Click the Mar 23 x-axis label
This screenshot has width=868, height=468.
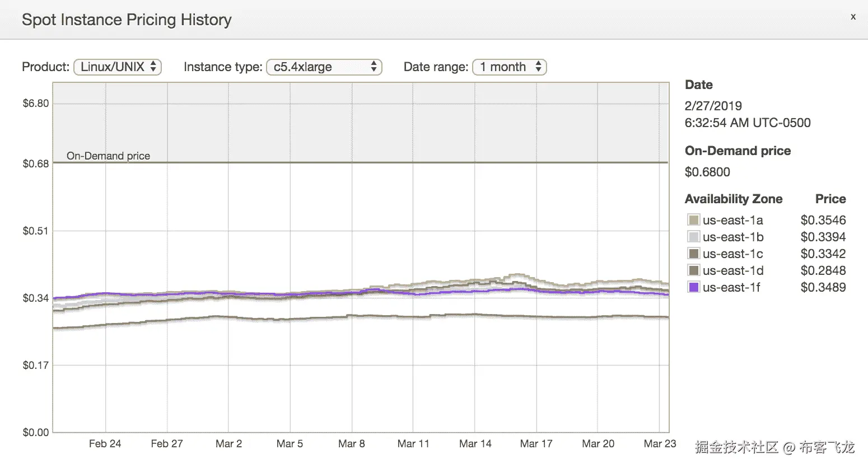(660, 443)
